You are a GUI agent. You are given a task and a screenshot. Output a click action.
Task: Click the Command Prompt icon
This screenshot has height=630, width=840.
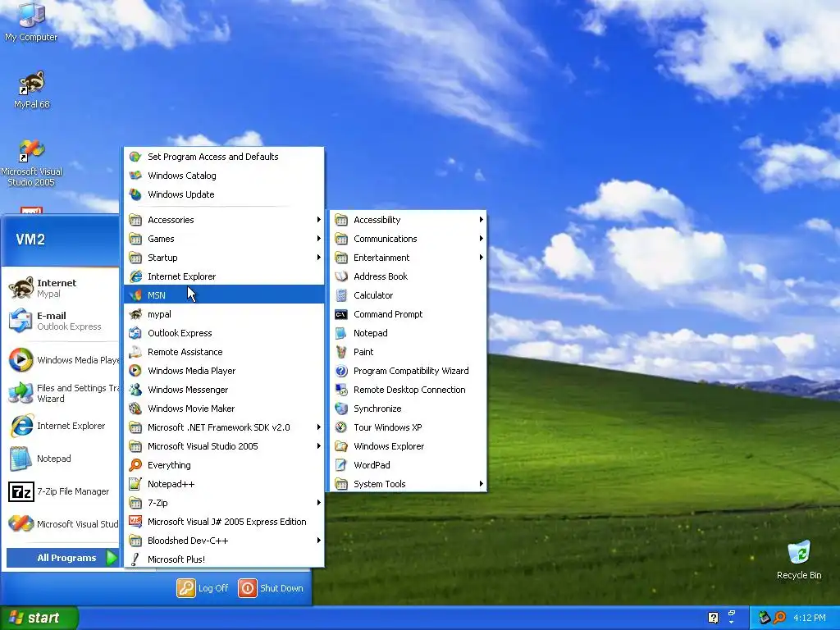(341, 314)
